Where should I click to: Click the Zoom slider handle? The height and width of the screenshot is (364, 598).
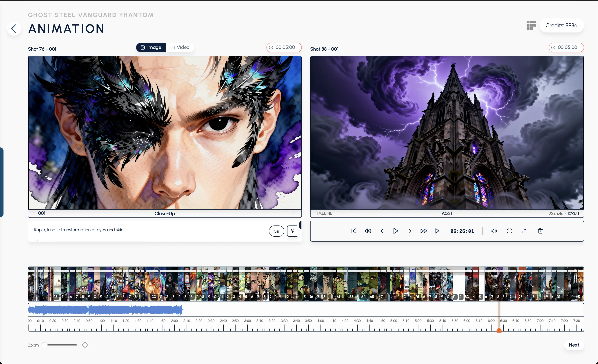tap(45, 345)
